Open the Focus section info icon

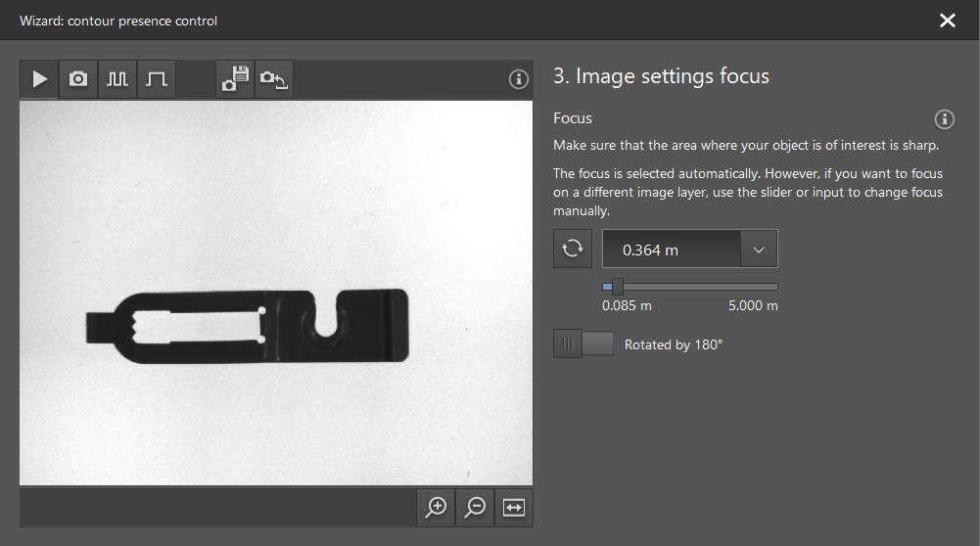(945, 119)
